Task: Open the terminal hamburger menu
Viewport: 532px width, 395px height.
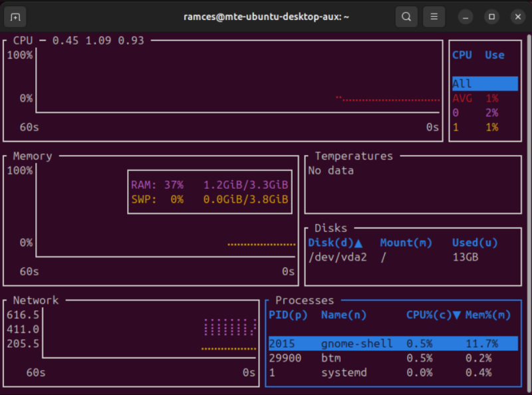Action: (434, 17)
